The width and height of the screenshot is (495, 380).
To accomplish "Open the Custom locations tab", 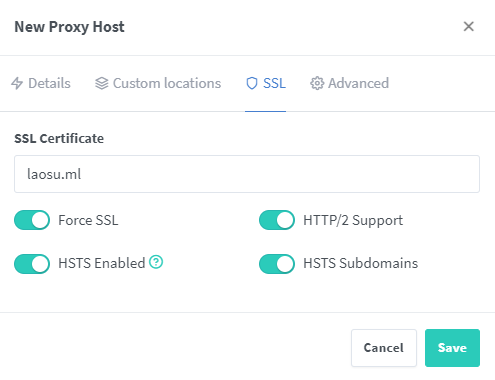I will tap(158, 83).
